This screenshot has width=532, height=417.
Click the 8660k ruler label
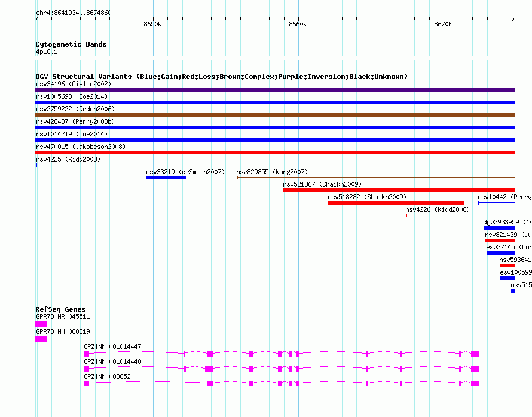[298, 24]
